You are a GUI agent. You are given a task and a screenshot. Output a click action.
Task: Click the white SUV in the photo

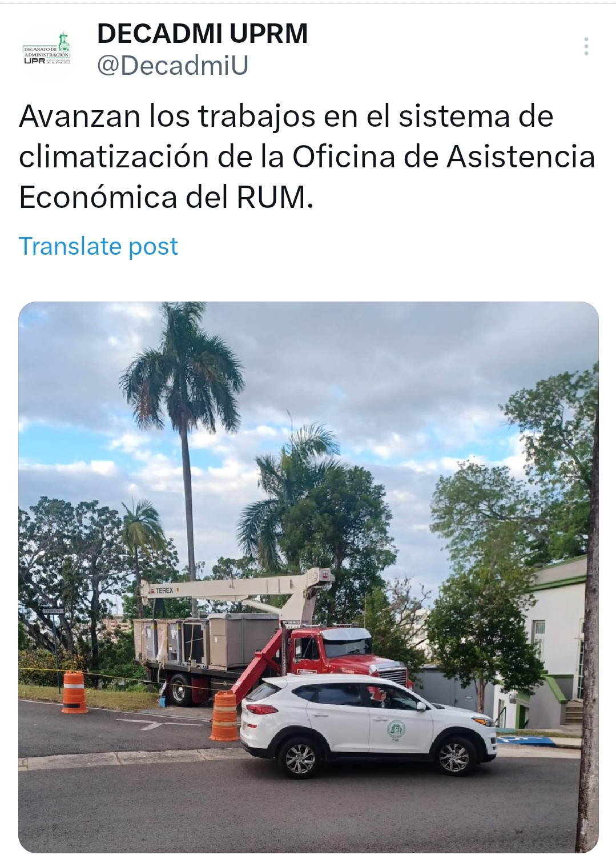(367, 724)
